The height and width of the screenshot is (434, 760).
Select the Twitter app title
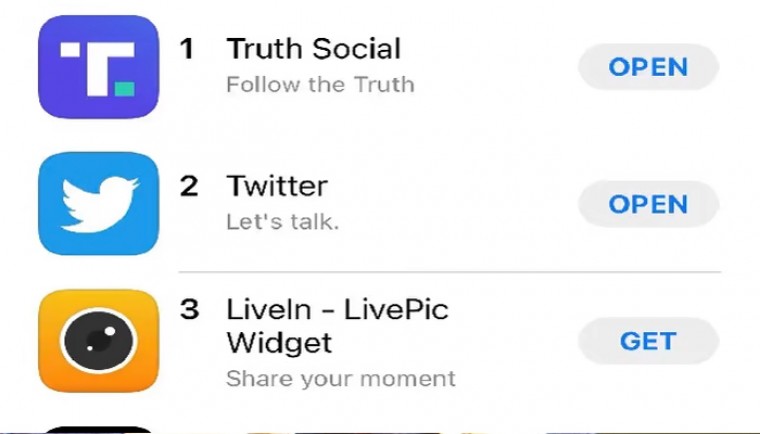coord(277,186)
